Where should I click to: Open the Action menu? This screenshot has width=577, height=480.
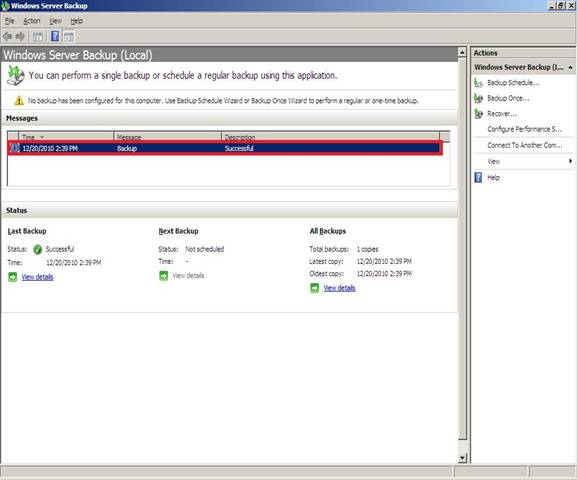(32, 21)
